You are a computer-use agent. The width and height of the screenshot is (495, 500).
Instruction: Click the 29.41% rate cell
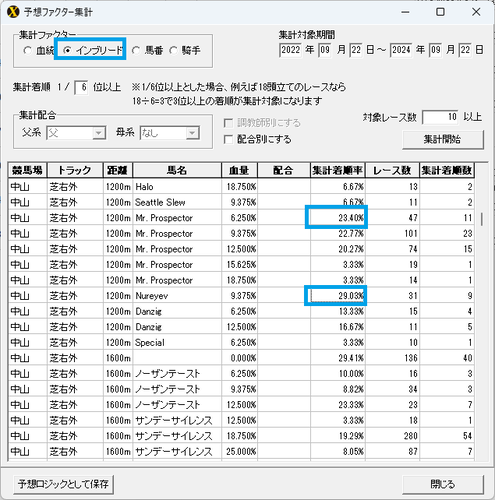click(338, 358)
